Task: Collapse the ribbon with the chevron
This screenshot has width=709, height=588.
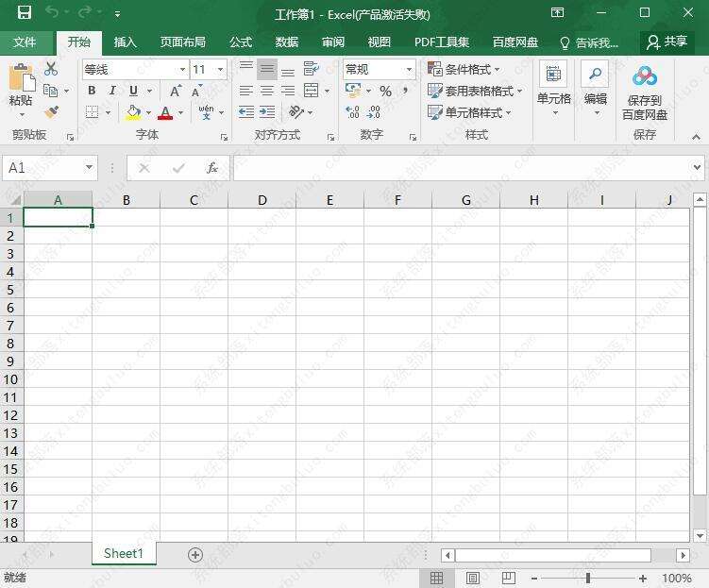Action: click(697, 137)
